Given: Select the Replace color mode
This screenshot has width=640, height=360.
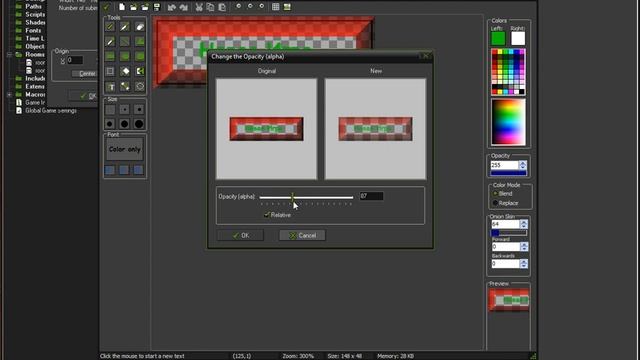Looking at the screenshot, I should coord(496,203).
